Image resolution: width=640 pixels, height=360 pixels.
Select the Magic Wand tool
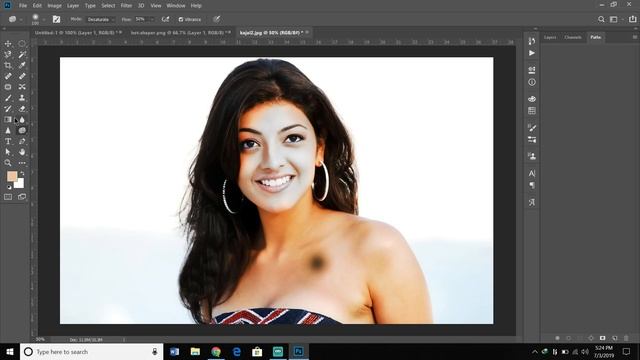click(22, 54)
